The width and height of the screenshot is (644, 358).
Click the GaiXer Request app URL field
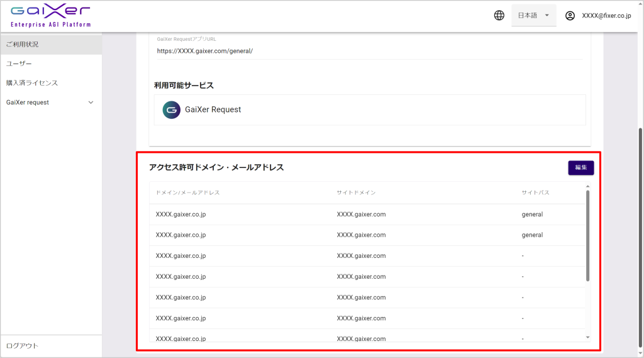[369, 51]
